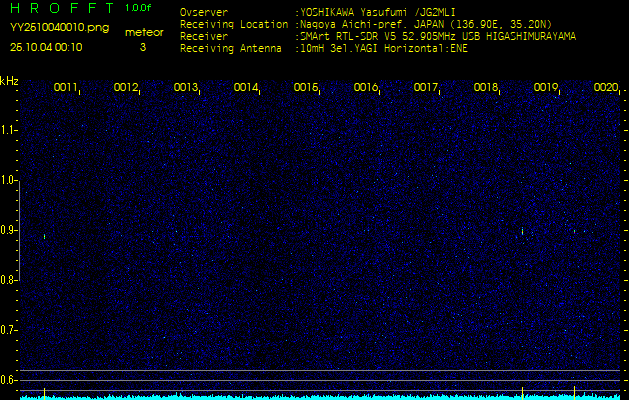Click the HROFFT title text
Viewport: 629px width, 400px height.
[60, 8]
